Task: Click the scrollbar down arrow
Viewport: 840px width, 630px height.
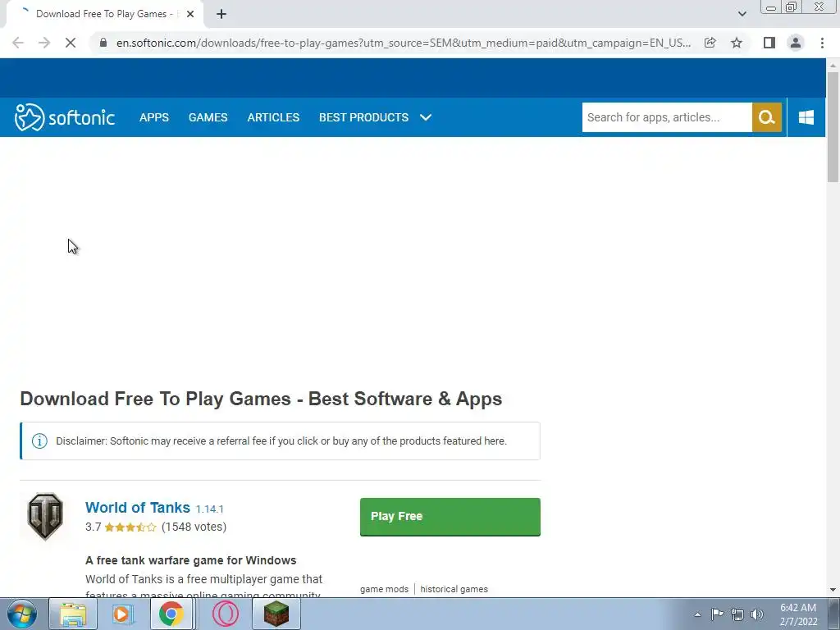Action: [833, 590]
